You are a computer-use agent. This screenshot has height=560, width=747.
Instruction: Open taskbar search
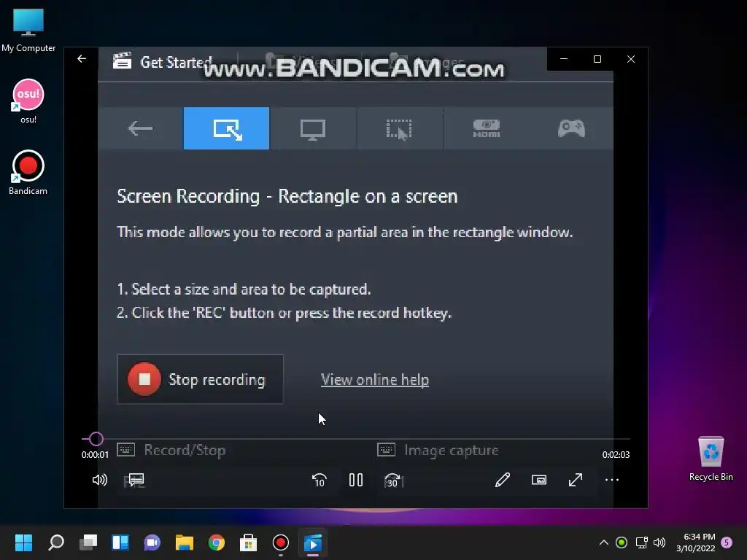click(x=56, y=542)
